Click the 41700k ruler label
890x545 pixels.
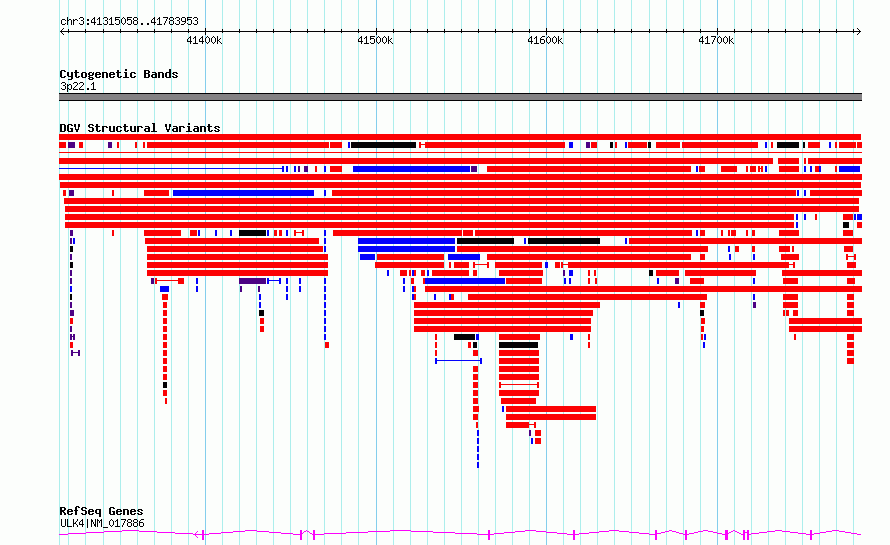tap(716, 40)
